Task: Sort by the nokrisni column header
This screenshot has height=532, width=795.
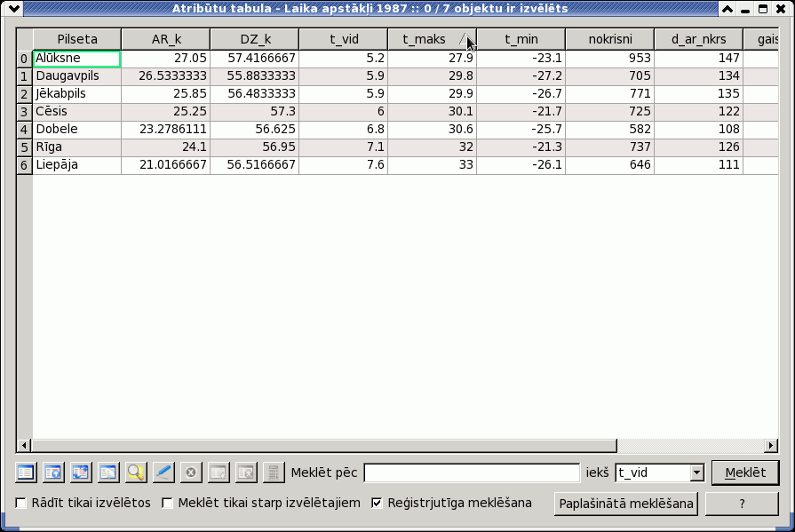Action: point(610,39)
